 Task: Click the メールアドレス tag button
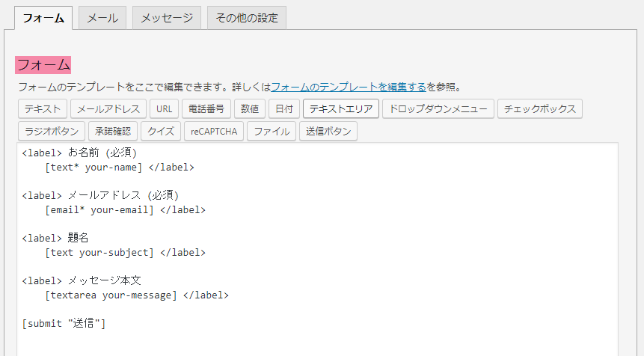point(108,108)
